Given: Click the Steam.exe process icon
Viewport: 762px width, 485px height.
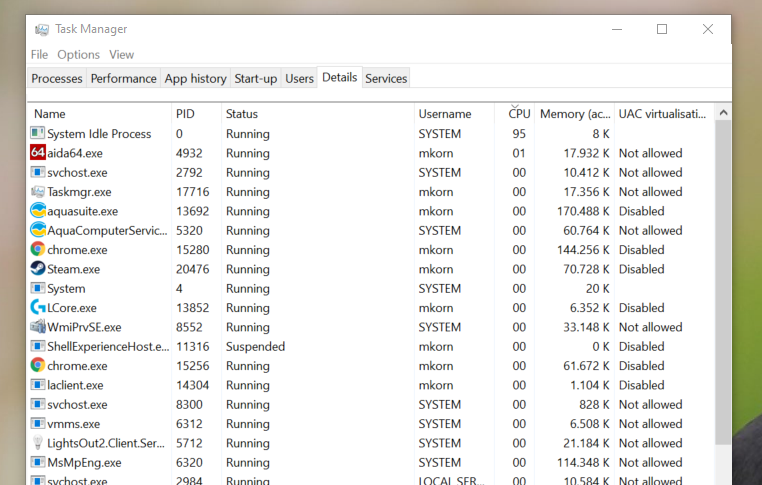Looking at the screenshot, I should [37, 268].
